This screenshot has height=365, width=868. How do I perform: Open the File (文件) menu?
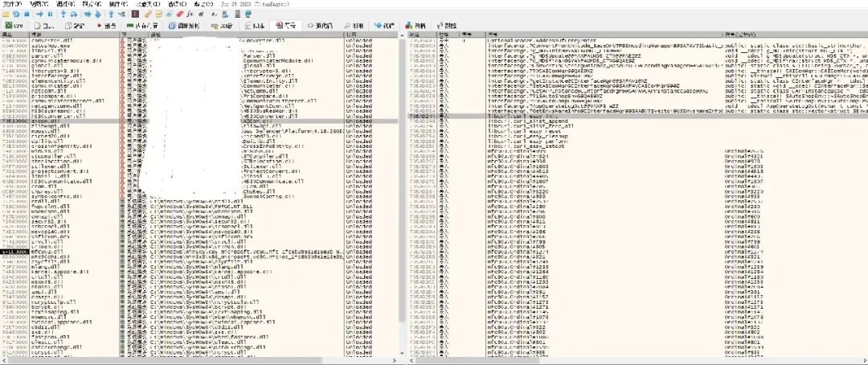(12, 3)
